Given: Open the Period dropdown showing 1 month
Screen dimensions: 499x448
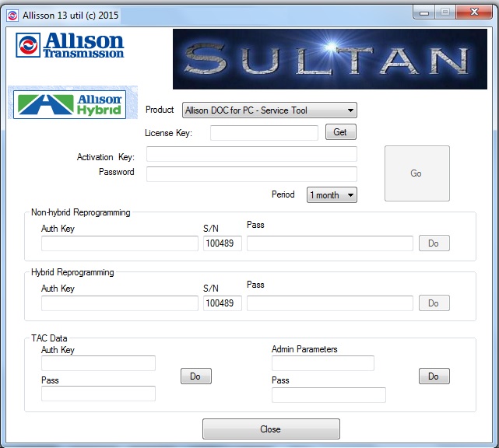Looking at the screenshot, I should point(332,195).
